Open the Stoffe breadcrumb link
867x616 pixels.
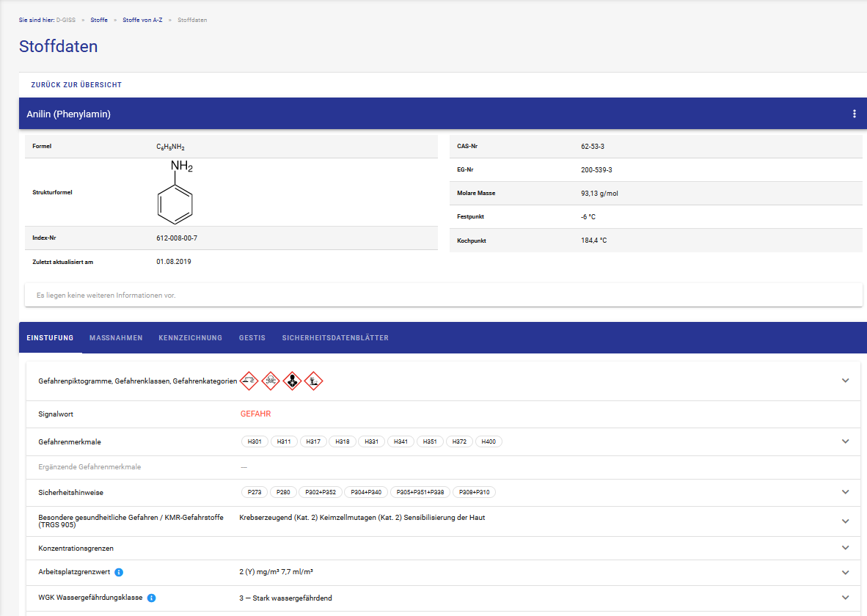click(99, 20)
